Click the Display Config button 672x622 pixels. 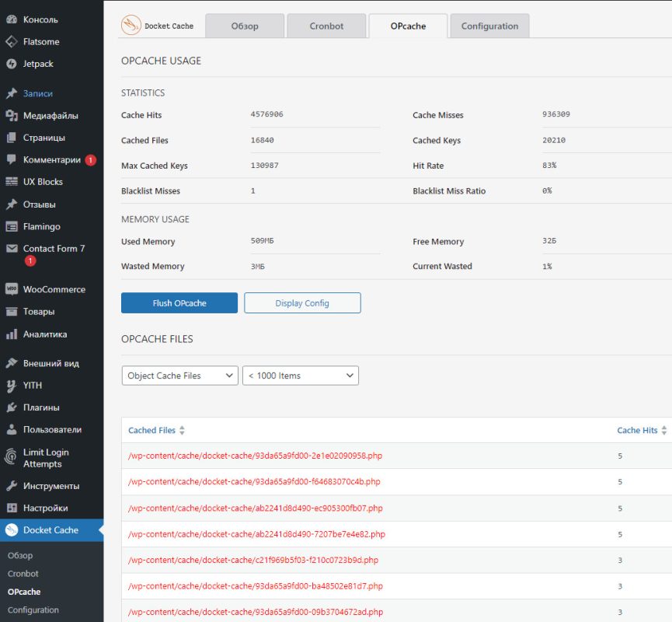point(302,303)
